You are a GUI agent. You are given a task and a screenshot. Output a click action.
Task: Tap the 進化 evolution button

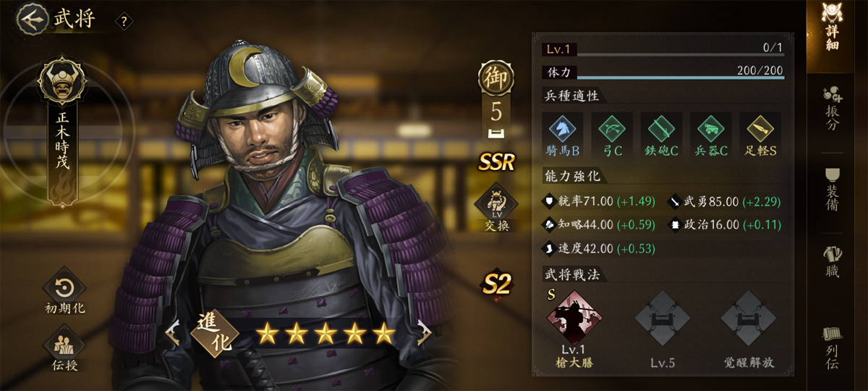click(x=216, y=334)
